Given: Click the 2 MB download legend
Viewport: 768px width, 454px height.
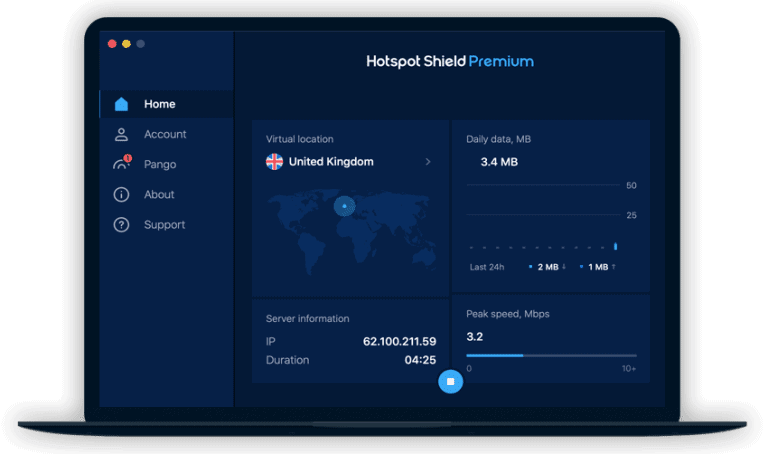Looking at the screenshot, I should click(x=548, y=267).
